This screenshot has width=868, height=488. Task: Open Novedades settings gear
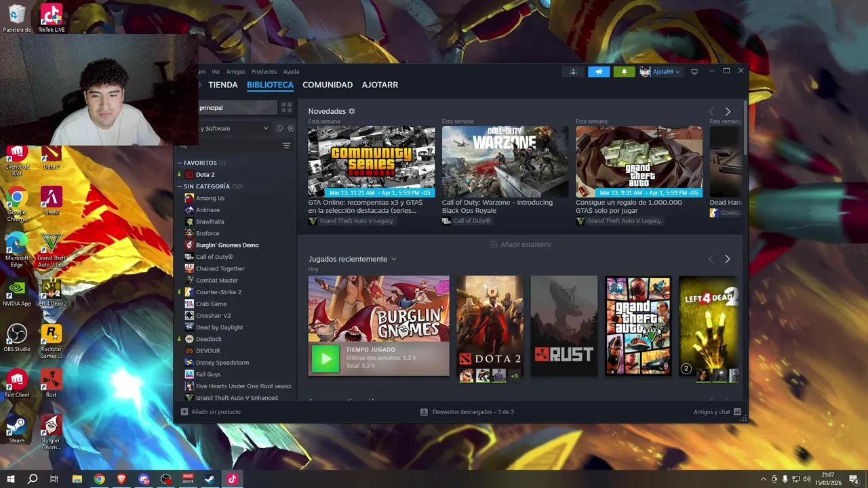pos(351,111)
